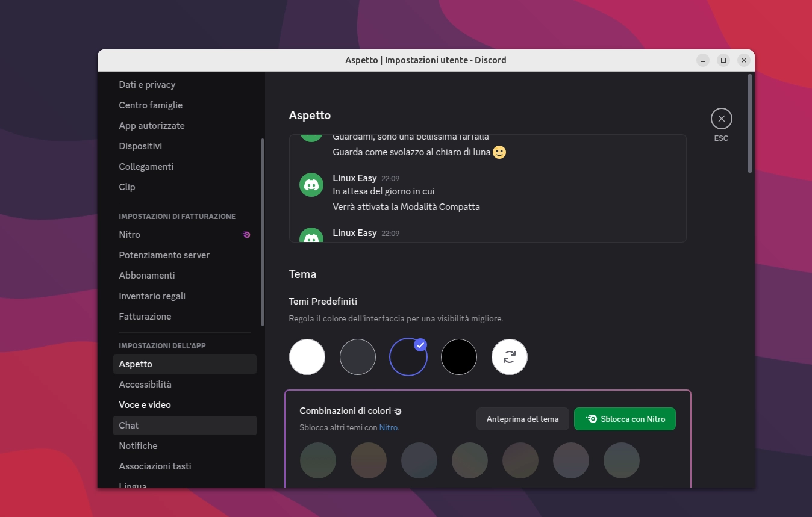Click Nitro icon beside Combinazioni di colori
812x517 pixels.
click(x=398, y=411)
